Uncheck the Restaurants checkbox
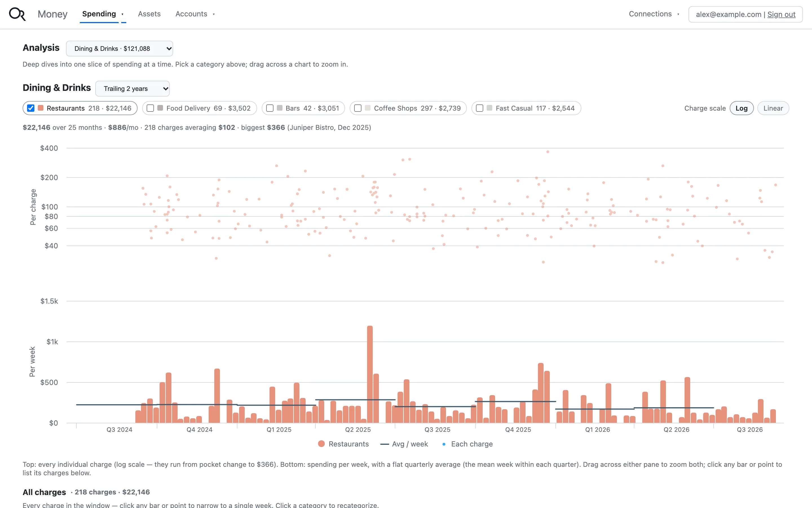The image size is (812, 508). pyautogui.click(x=30, y=108)
